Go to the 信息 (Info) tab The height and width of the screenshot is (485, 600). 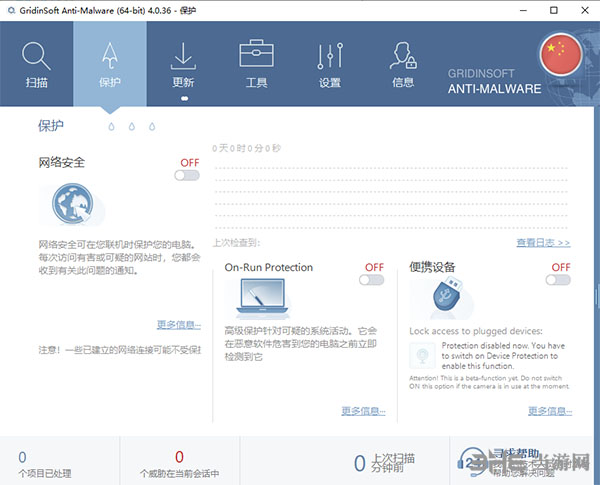pyautogui.click(x=403, y=64)
